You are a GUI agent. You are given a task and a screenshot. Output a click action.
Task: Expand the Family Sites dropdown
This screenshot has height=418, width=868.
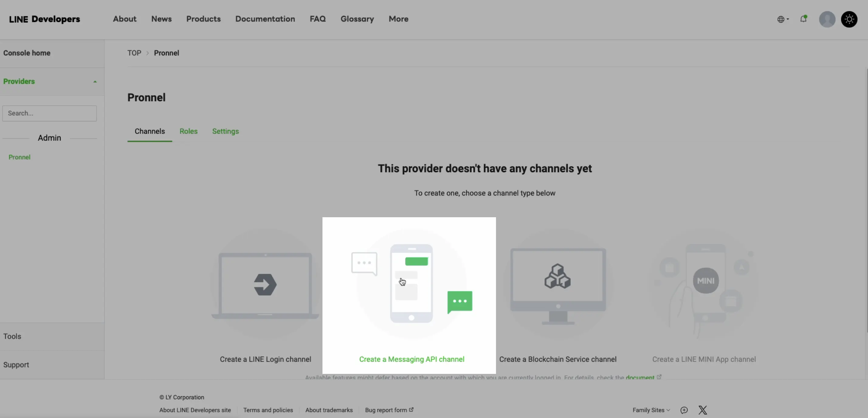(651, 410)
